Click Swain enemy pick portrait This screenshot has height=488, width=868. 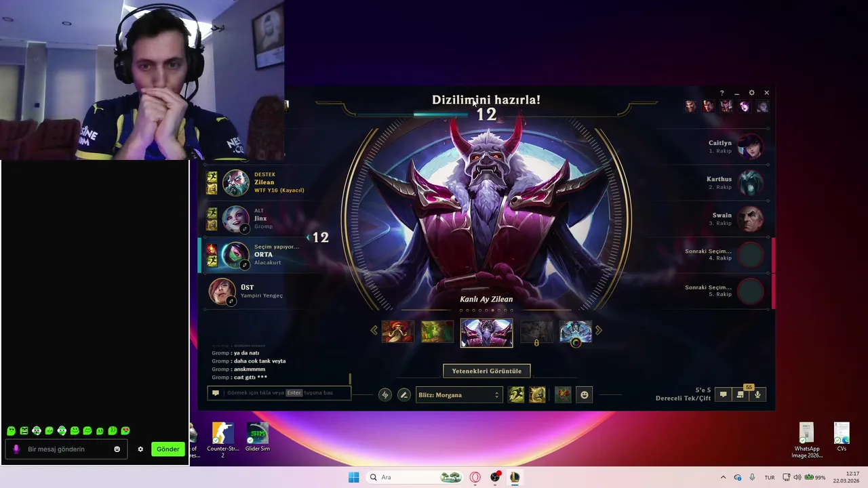(x=750, y=219)
